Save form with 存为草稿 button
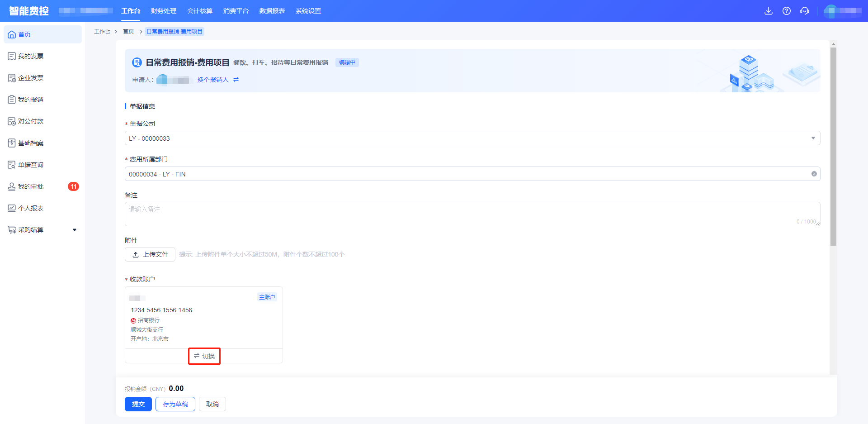This screenshot has height=424, width=868. click(175, 404)
